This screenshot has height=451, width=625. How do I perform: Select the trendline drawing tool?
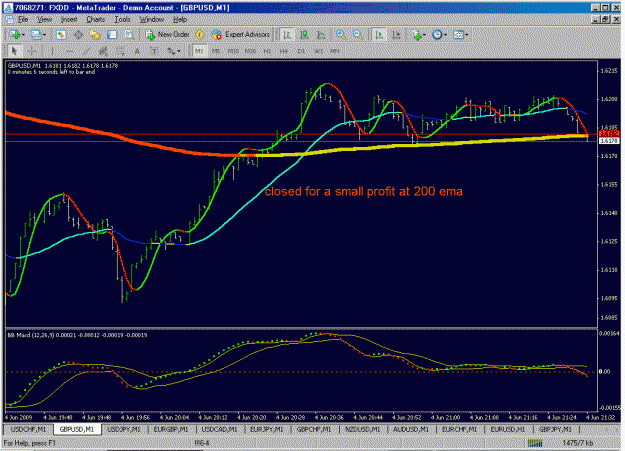click(86, 51)
